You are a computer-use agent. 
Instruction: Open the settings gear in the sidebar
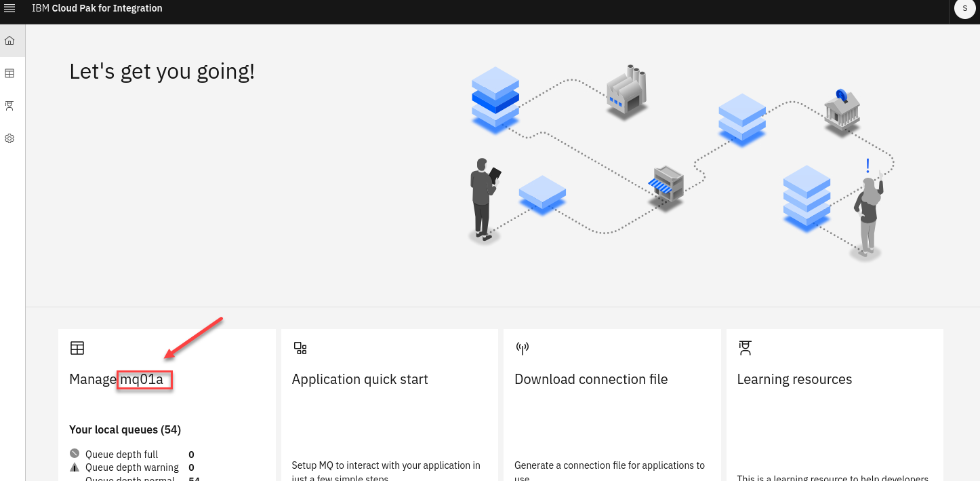tap(9, 138)
